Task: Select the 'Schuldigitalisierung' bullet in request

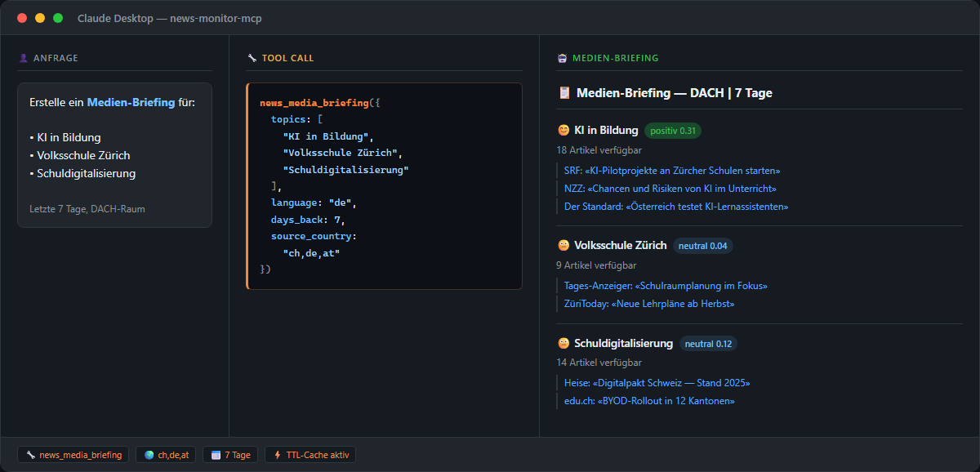Action: 82,173
